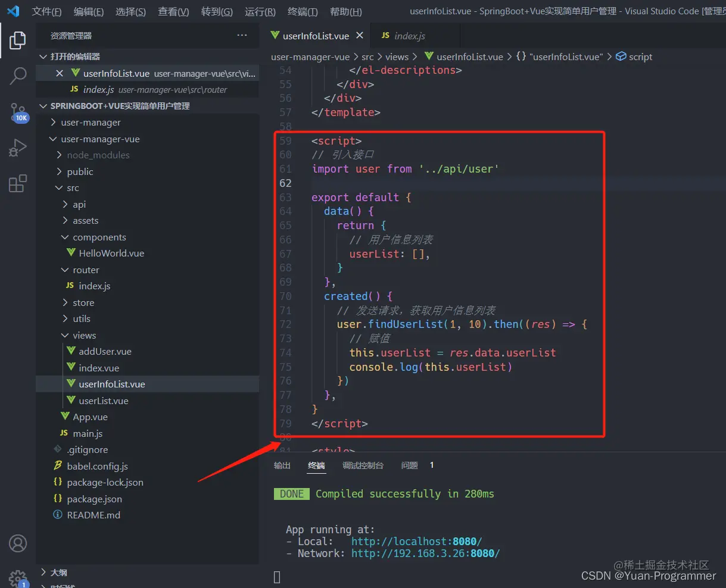Viewport: 726px width, 588px height.
Task: Open the http://localhost:8080/ link in terminal
Action: (x=416, y=541)
